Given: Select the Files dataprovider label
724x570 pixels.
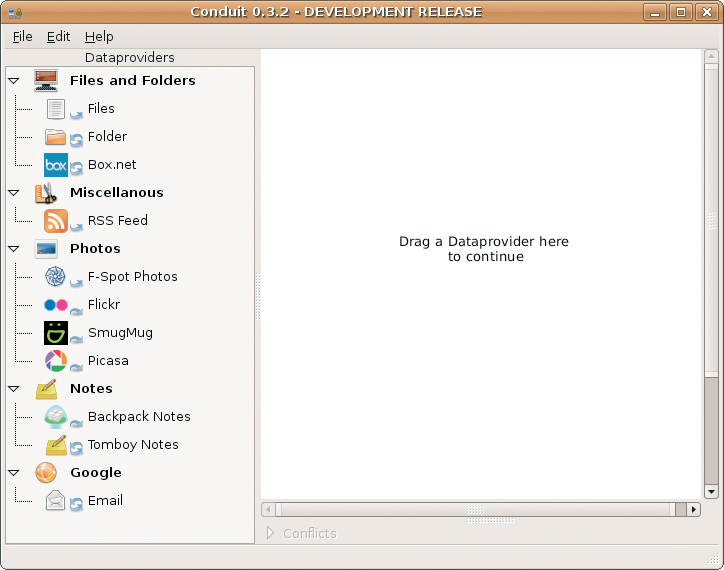Looking at the screenshot, I should 101,109.
